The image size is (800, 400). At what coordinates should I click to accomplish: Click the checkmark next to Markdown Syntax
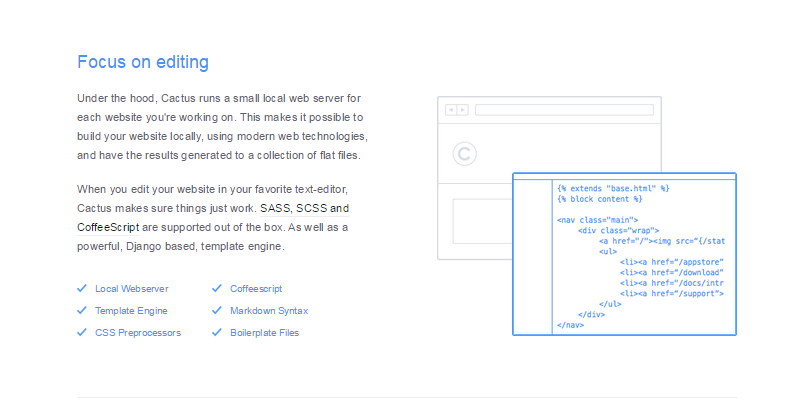click(x=216, y=310)
